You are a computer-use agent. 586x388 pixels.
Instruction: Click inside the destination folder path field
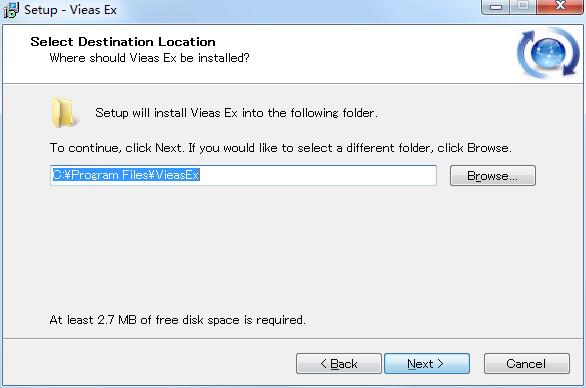click(243, 175)
